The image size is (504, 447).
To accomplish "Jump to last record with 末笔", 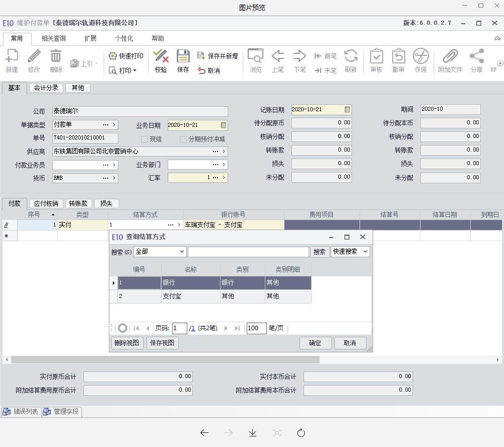I will [x=318, y=70].
